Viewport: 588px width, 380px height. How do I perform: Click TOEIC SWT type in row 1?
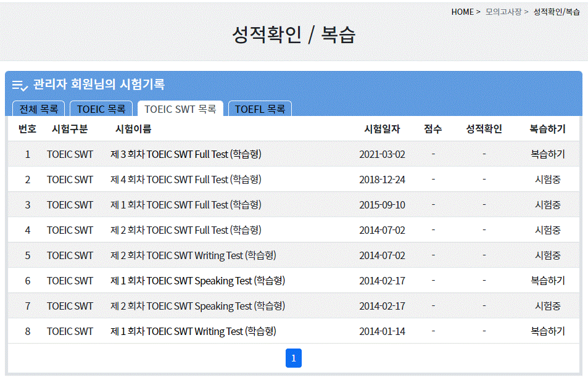pyautogui.click(x=70, y=154)
